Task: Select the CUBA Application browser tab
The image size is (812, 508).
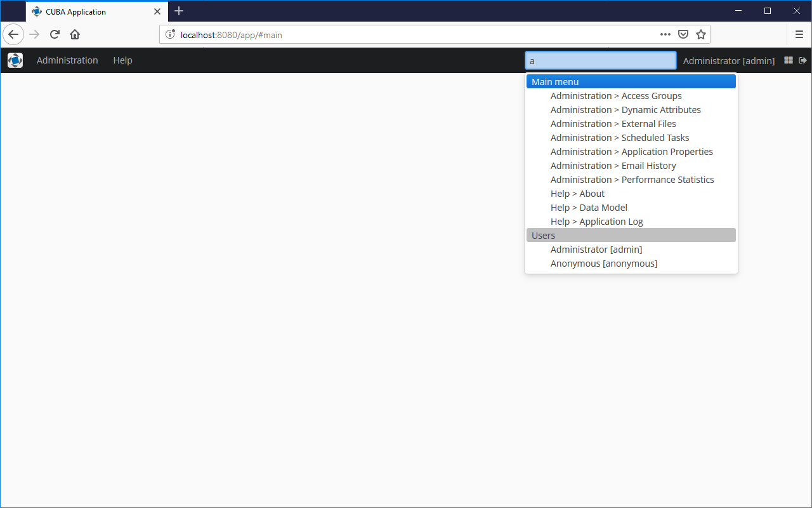Action: click(x=97, y=11)
